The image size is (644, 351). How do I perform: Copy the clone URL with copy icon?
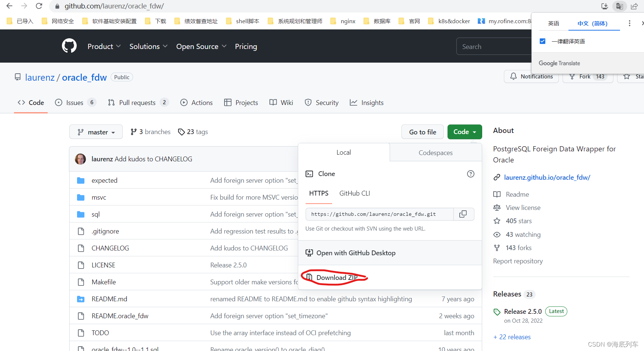coord(463,214)
